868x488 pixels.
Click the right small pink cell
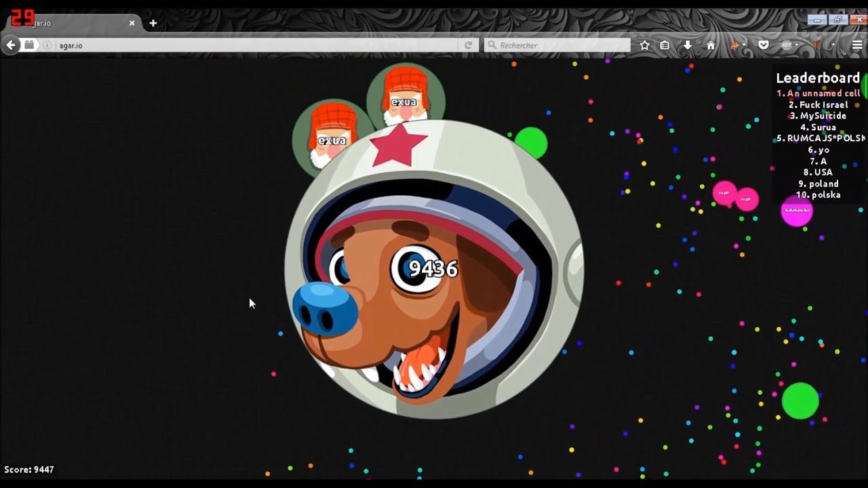(x=747, y=199)
